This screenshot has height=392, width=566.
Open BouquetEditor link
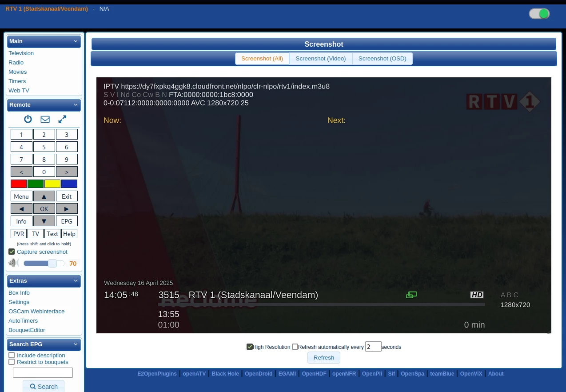coord(27,330)
